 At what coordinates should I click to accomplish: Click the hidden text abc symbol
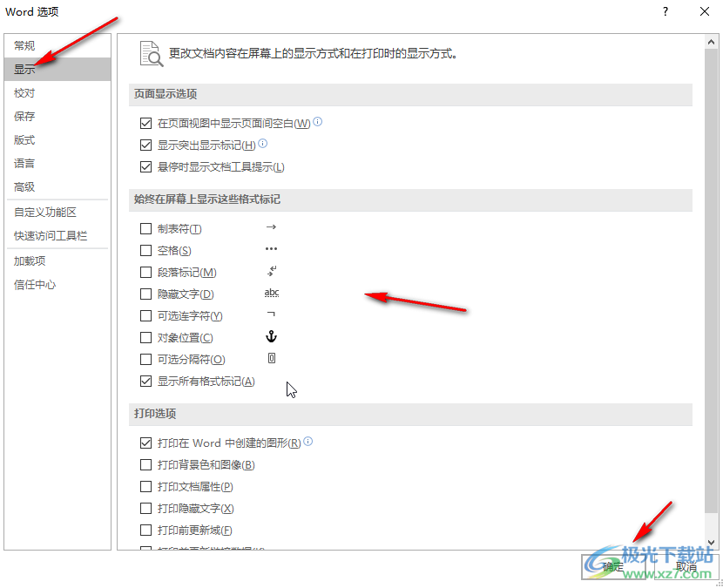click(x=272, y=293)
